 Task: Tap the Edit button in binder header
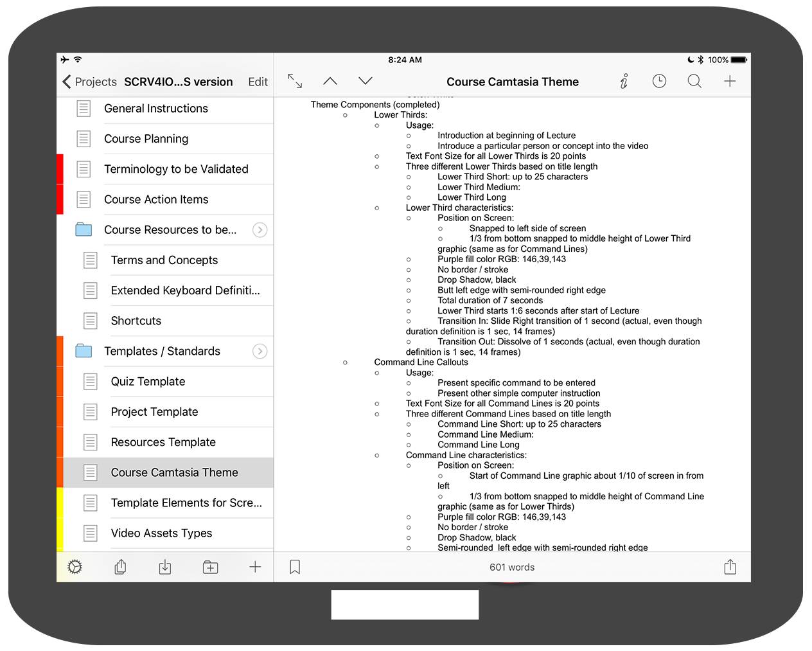click(258, 82)
